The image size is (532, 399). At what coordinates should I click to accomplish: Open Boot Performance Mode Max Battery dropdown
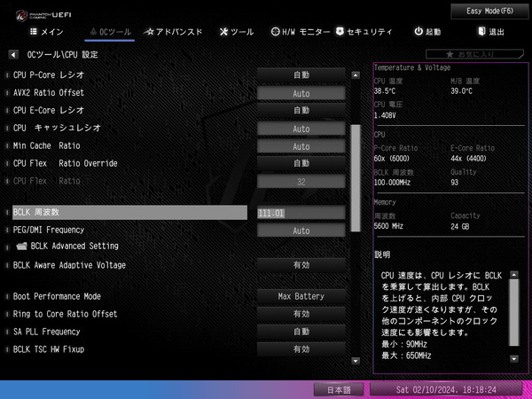301,296
